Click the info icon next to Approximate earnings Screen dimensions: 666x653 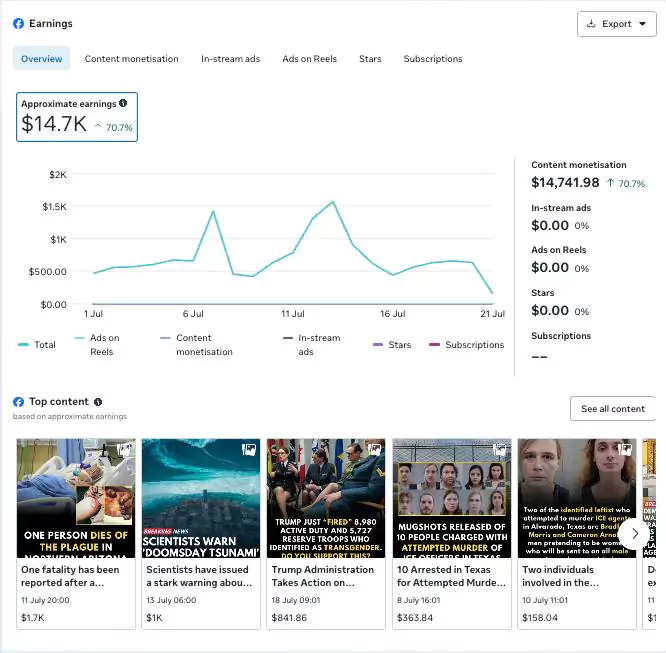tap(123, 103)
